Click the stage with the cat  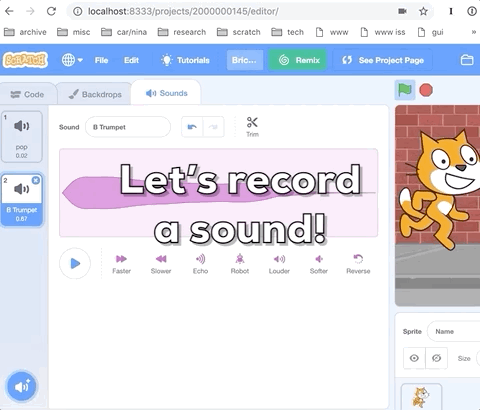[x=437, y=205]
